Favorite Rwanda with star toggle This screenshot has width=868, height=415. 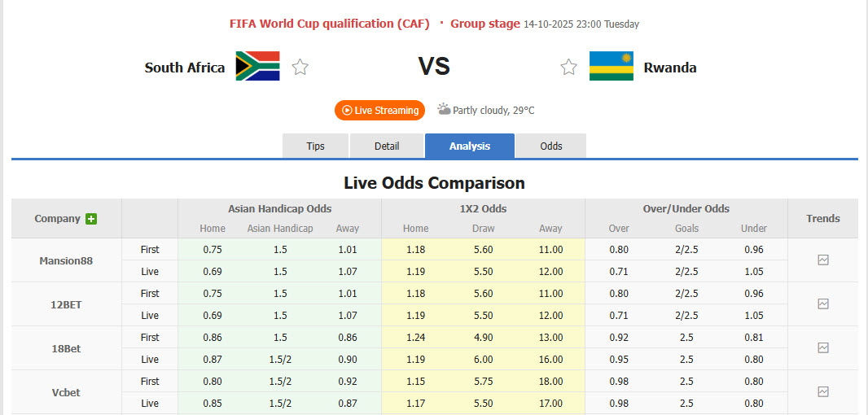(x=568, y=68)
